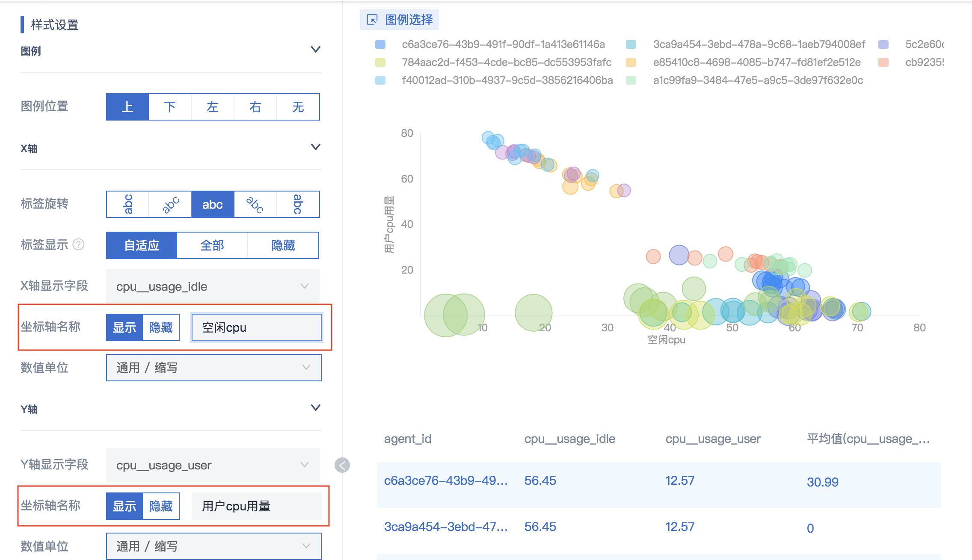The height and width of the screenshot is (560, 972).
Task: Toggle legend c6a3ce76-43b9-491f swatch
Action: (x=380, y=44)
